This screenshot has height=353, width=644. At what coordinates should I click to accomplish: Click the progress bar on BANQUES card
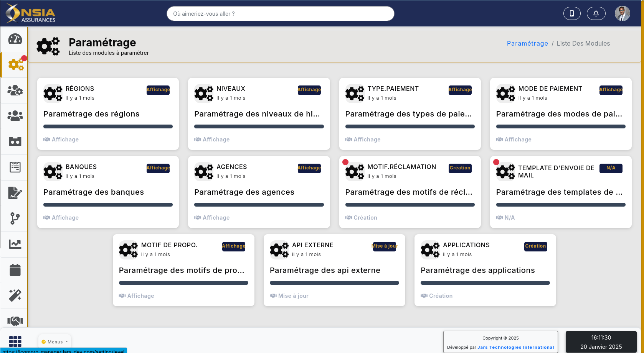pyautogui.click(x=108, y=205)
